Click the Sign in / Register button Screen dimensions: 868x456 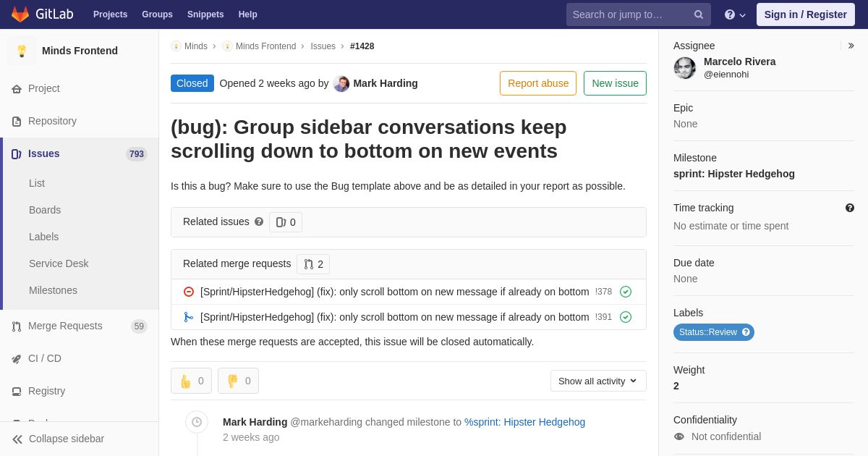[x=805, y=14]
